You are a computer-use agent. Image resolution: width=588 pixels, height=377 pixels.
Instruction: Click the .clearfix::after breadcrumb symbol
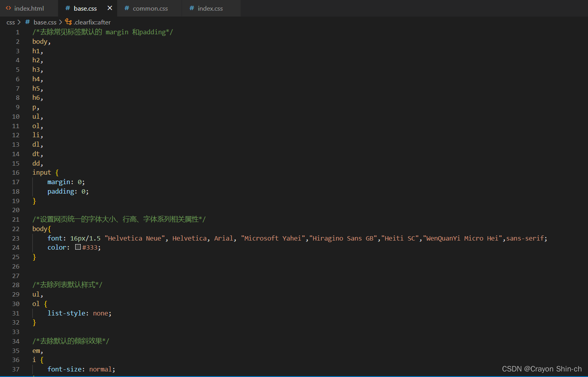[x=92, y=22]
